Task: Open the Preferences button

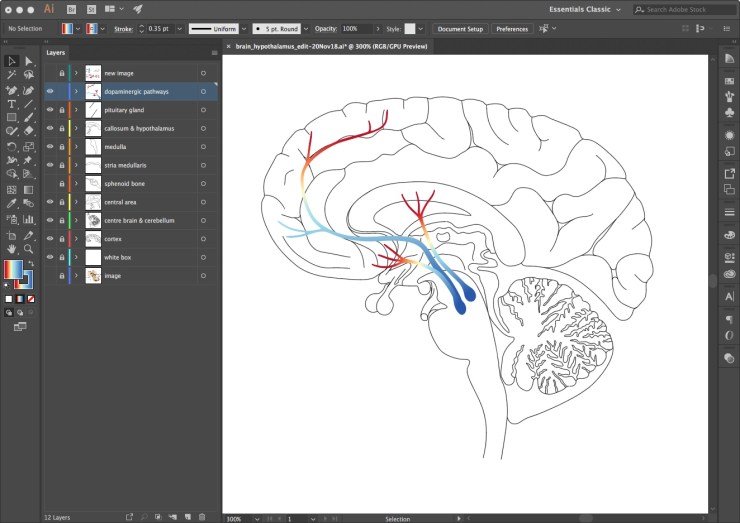Action: point(512,29)
